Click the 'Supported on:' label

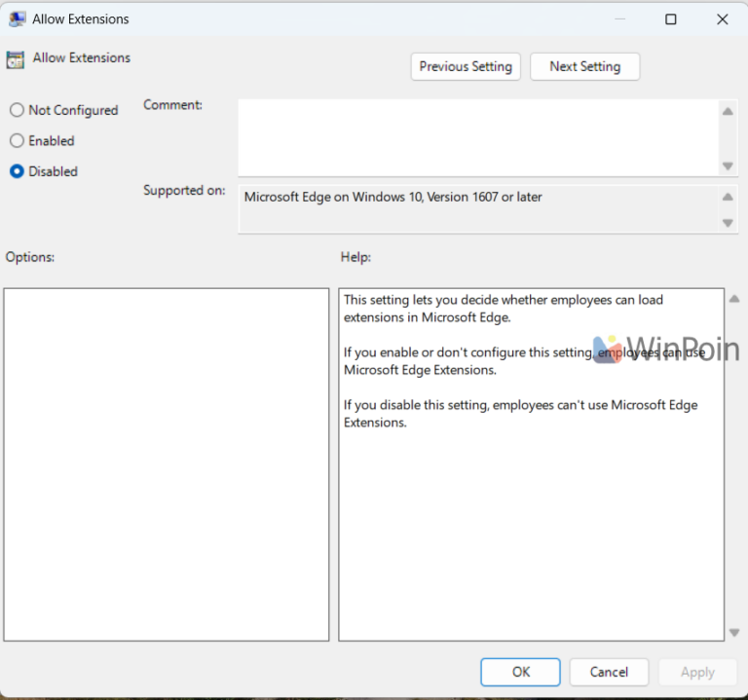[184, 190]
